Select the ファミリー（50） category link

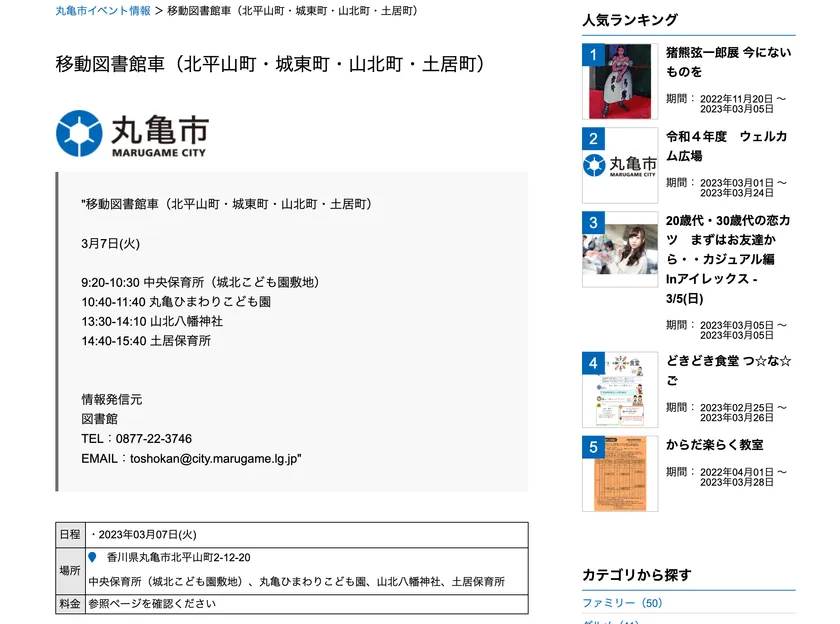622,603
